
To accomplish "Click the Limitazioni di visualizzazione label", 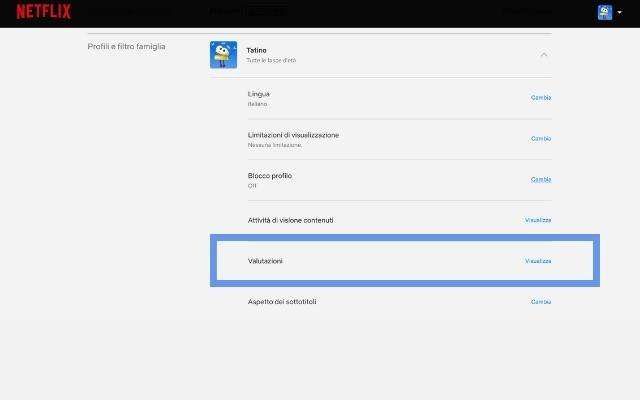I will 293,135.
